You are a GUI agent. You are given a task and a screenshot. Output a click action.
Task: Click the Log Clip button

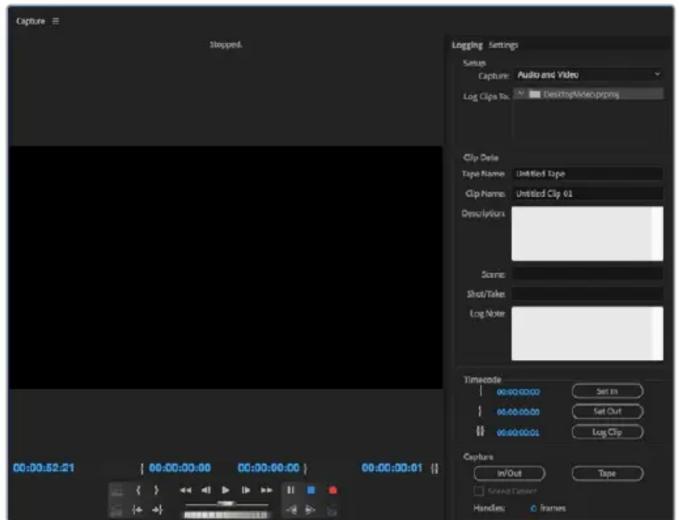[607, 432]
